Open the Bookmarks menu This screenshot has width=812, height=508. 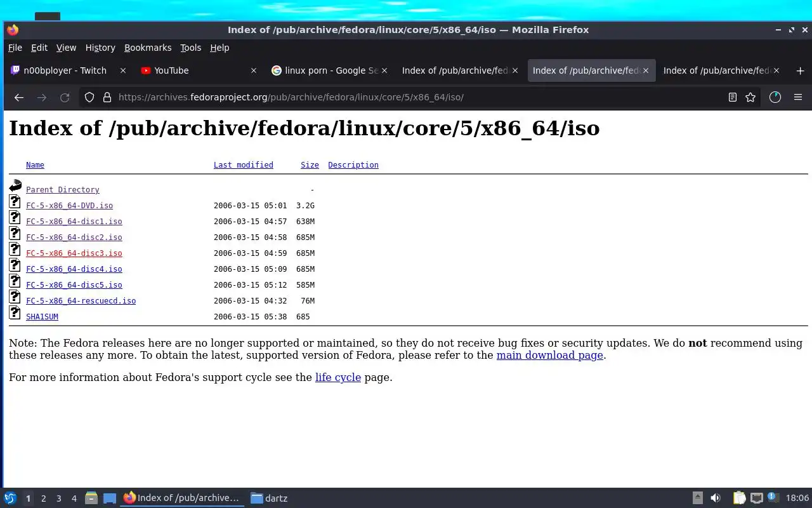[x=148, y=48]
